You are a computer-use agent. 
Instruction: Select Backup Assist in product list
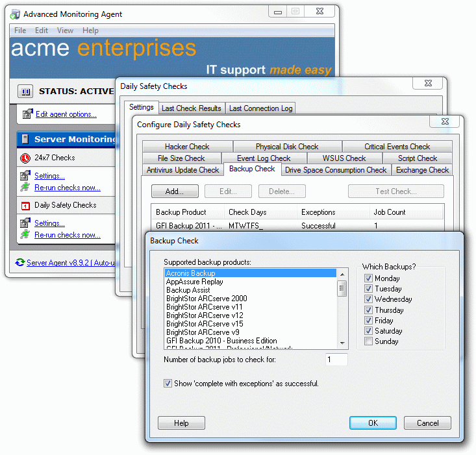251,290
